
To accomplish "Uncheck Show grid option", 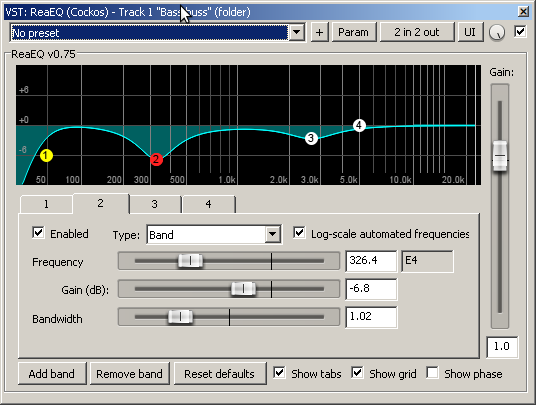I will pyautogui.click(x=357, y=373).
